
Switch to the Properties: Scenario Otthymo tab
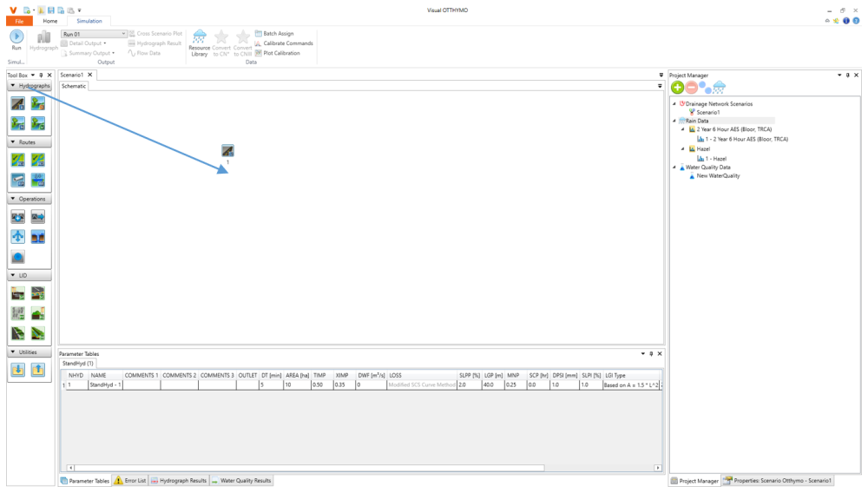point(777,481)
